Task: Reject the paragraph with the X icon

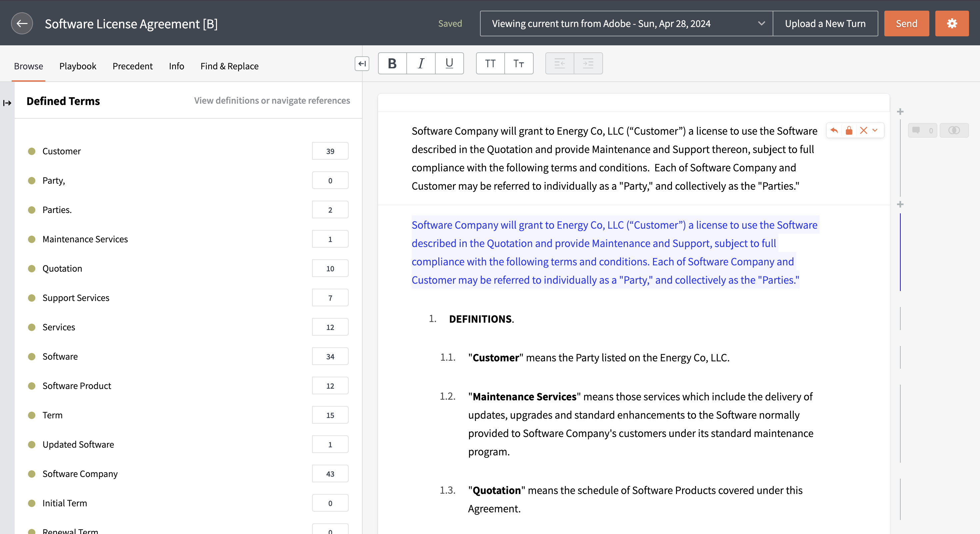Action: pos(864,130)
